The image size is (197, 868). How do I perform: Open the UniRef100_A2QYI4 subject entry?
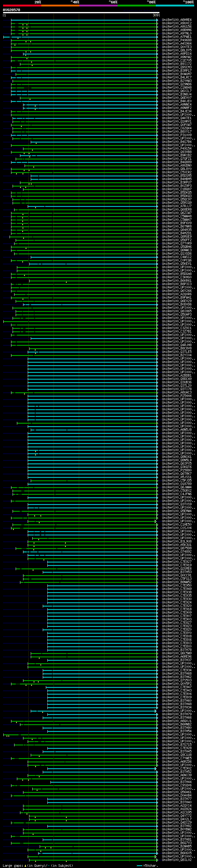point(176,805)
